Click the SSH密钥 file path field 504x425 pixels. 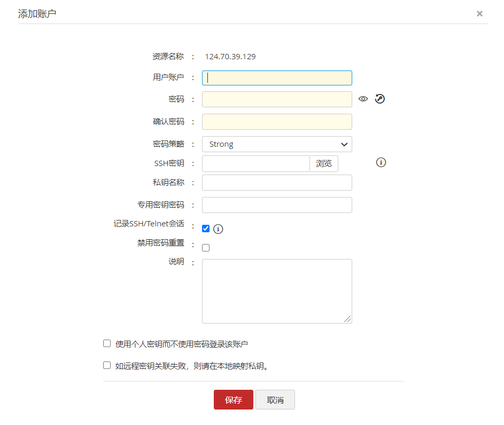pos(255,163)
